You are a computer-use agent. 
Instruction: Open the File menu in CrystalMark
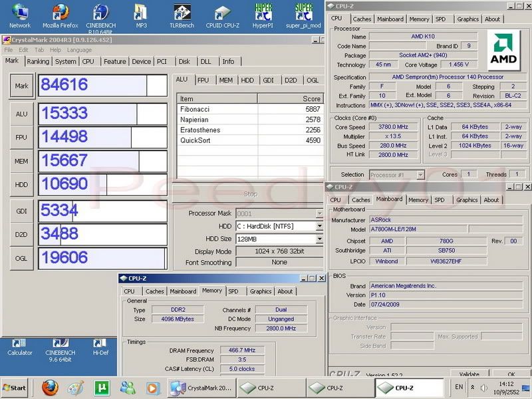click(x=8, y=50)
